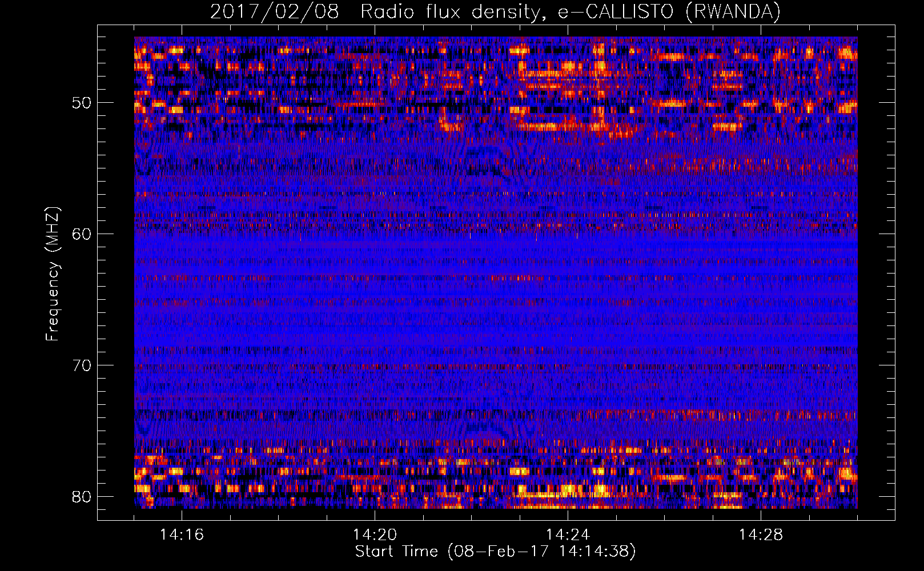Click the '70' frequency tick label

click(x=82, y=365)
